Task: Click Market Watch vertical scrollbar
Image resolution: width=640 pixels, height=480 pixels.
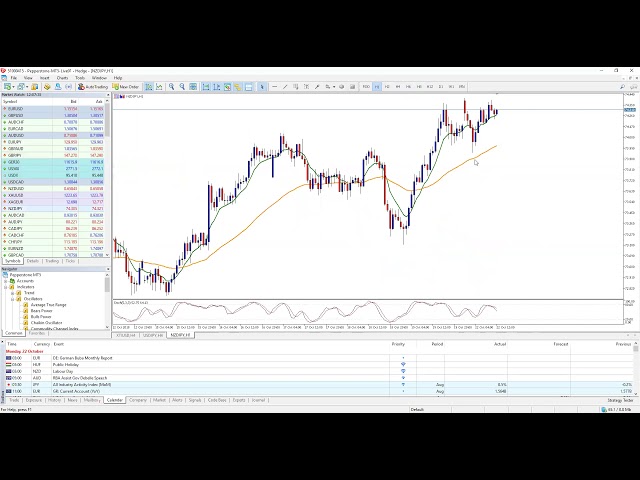Action: [x=108, y=180]
